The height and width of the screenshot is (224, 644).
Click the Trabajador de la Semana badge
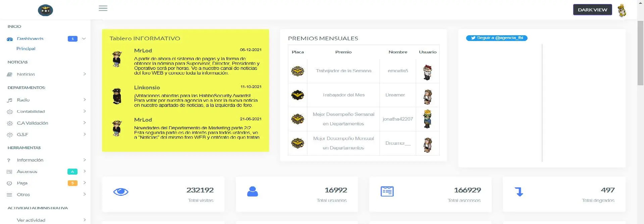point(298,71)
